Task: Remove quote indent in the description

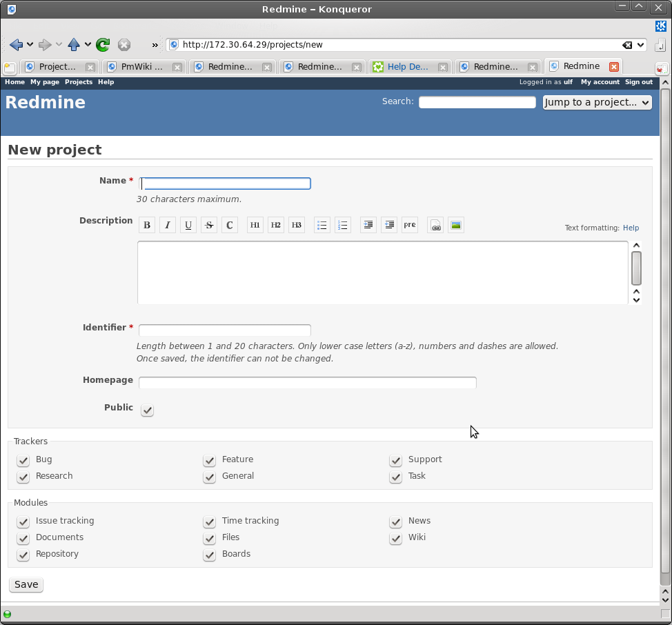Action: [x=388, y=225]
